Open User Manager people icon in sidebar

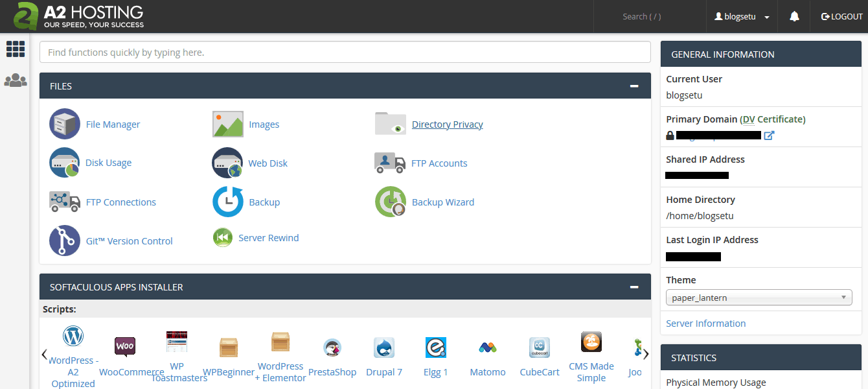tap(16, 81)
